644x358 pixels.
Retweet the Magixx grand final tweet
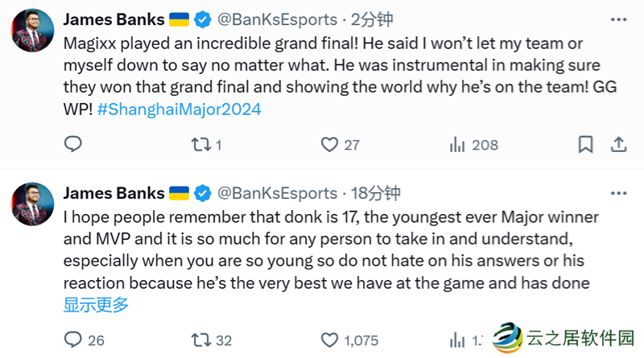(199, 145)
